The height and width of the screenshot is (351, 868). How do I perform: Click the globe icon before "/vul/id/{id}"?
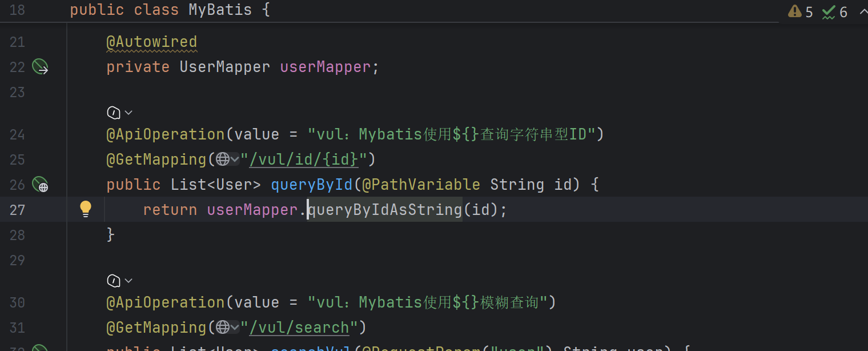[222, 159]
